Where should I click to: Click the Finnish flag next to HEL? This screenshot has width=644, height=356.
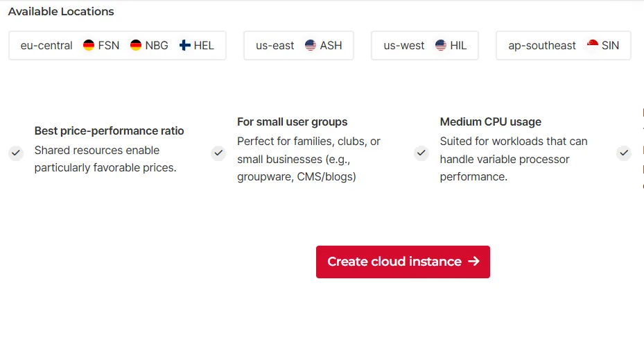pyautogui.click(x=185, y=45)
